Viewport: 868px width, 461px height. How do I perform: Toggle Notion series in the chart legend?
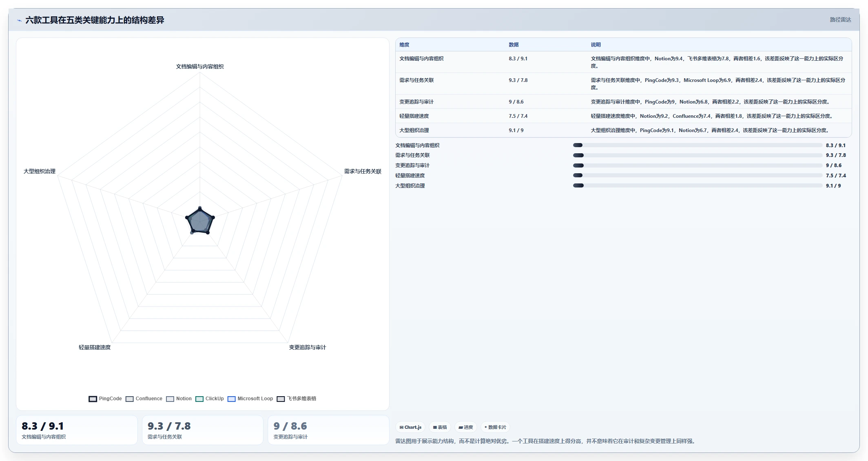click(179, 399)
